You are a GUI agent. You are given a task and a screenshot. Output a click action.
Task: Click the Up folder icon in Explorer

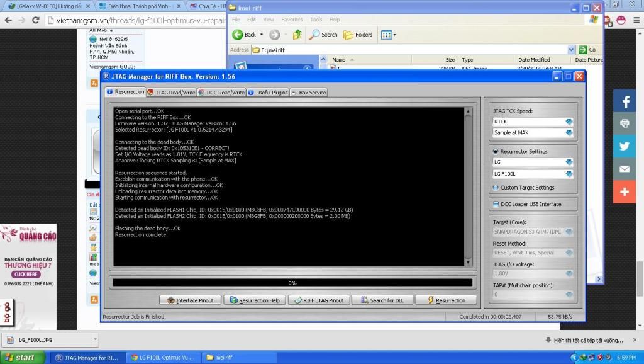coord(297,35)
